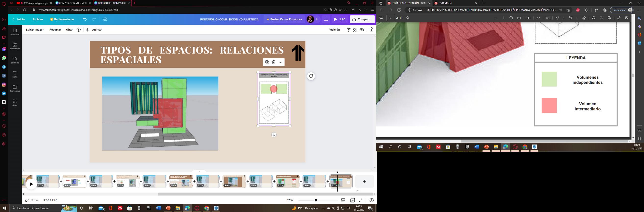Select the copy style paint roller

click(x=349, y=29)
